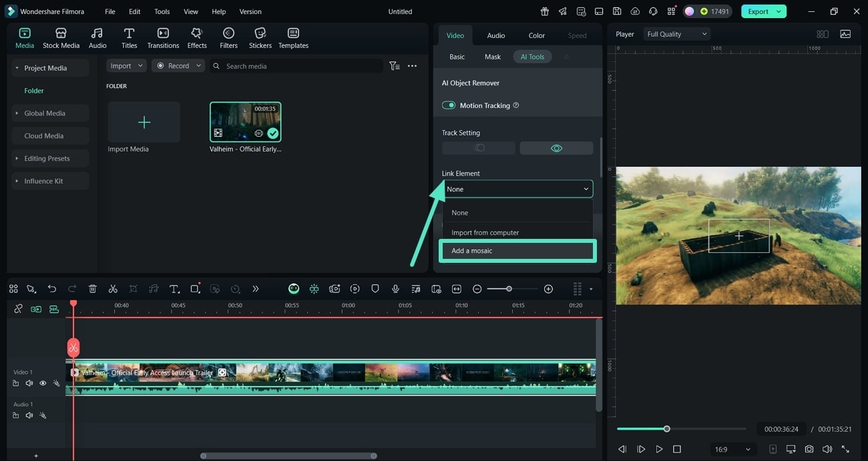This screenshot has width=868, height=461.
Task: Select the eye option under Track Setting
Action: (556, 148)
